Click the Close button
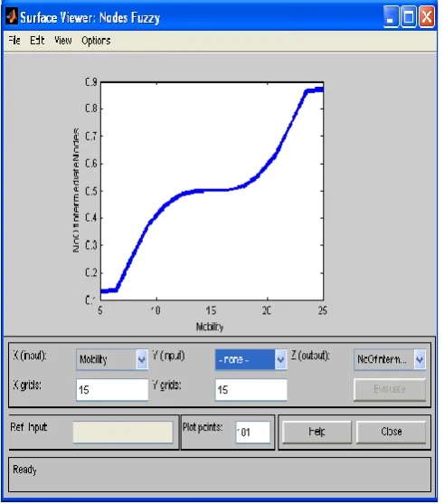Screen dimensions: 444x504 coord(391,432)
